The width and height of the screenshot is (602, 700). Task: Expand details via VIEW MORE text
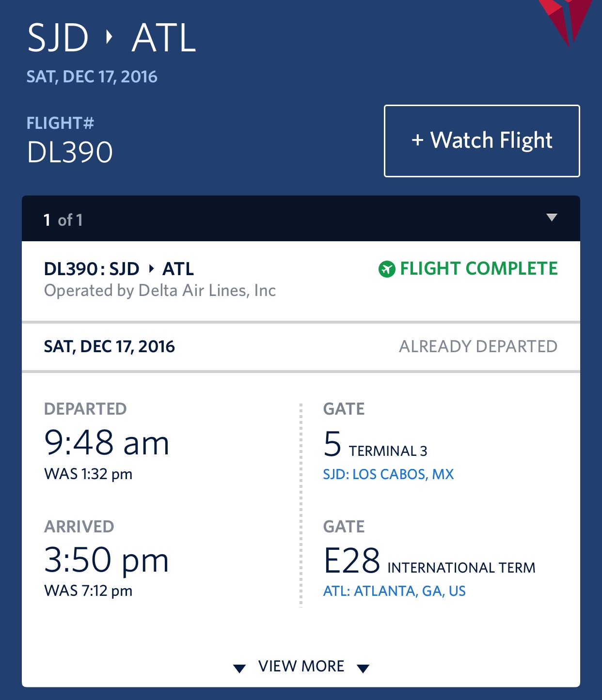coord(301,666)
